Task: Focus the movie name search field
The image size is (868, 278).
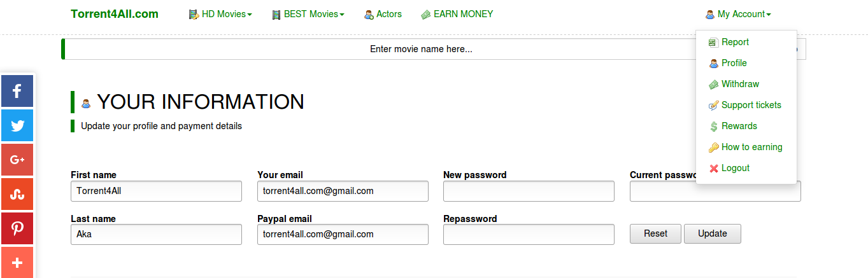Action: tap(421, 49)
